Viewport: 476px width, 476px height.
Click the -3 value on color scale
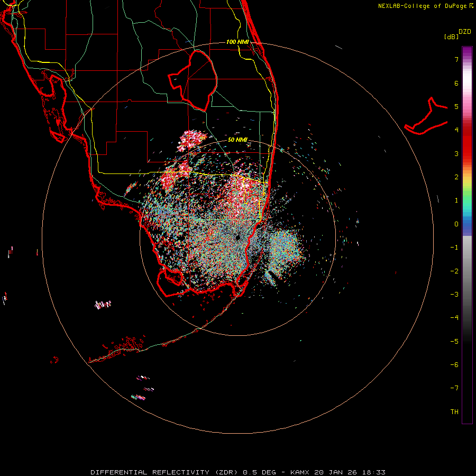pos(454,295)
